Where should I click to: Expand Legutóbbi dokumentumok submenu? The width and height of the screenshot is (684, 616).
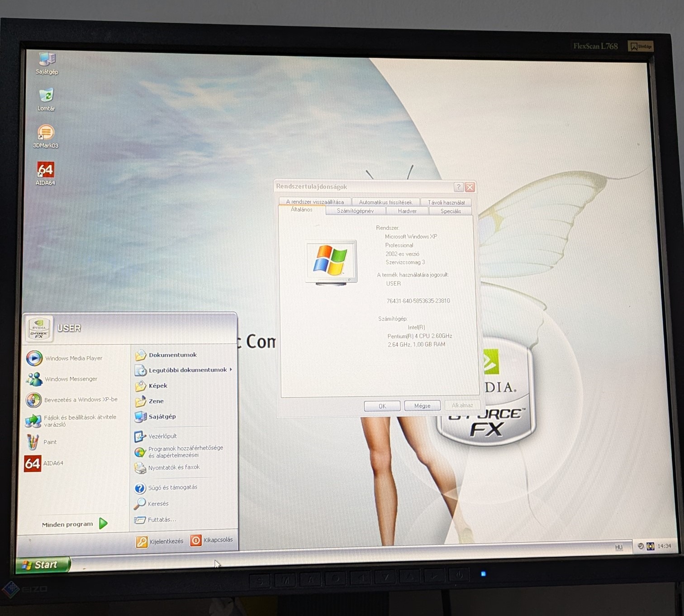[183, 370]
